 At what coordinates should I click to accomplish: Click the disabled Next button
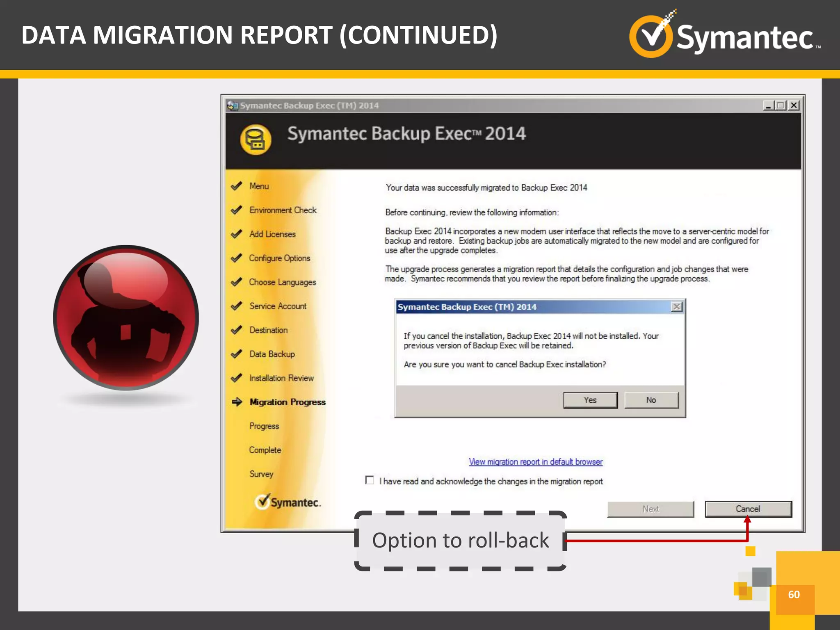pos(651,509)
